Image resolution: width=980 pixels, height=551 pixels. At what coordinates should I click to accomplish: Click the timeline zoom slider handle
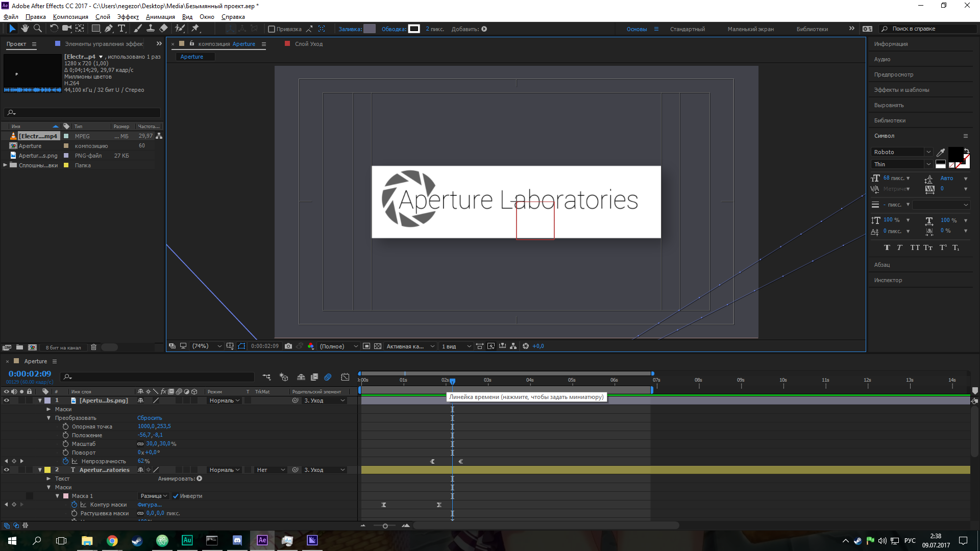pos(385,525)
